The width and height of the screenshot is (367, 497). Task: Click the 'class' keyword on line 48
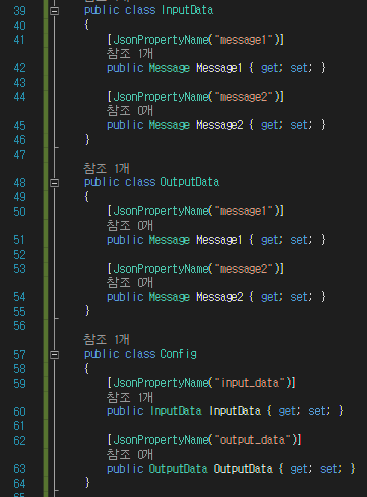click(140, 182)
